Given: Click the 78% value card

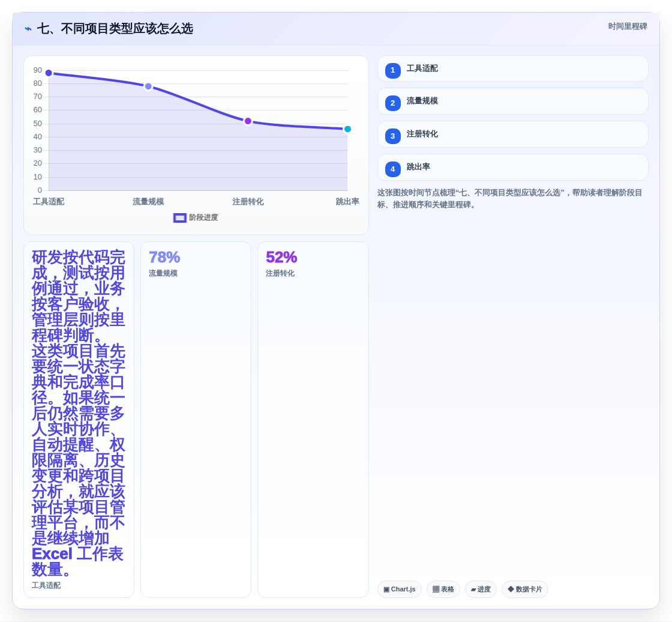Looking at the screenshot, I should coord(196,420).
